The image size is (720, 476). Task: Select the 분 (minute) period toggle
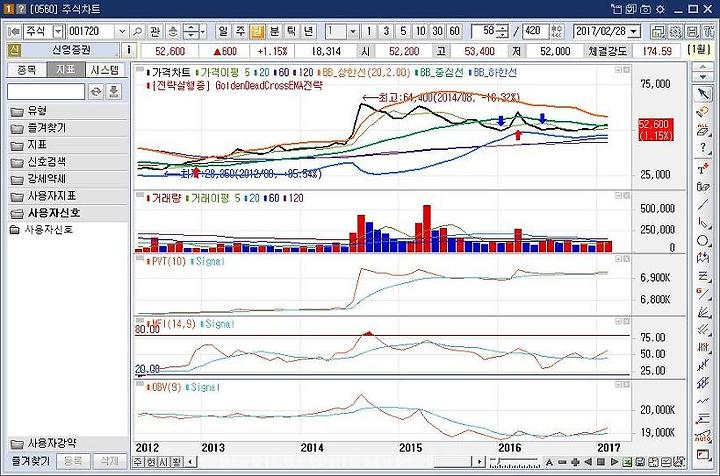[x=274, y=32]
